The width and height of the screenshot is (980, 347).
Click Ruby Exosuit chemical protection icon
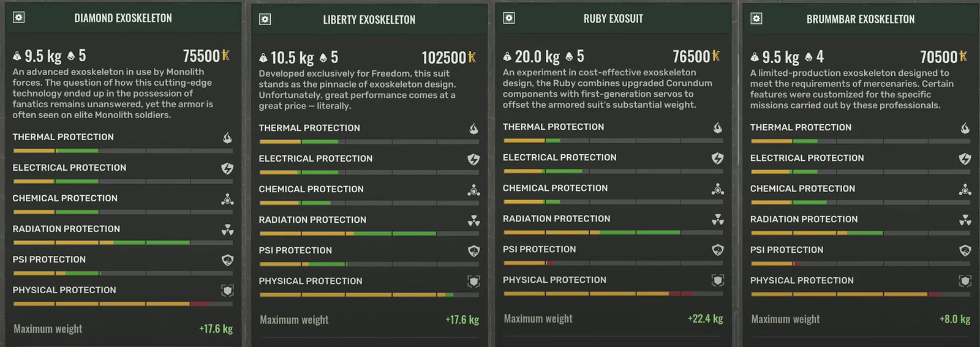[717, 189]
